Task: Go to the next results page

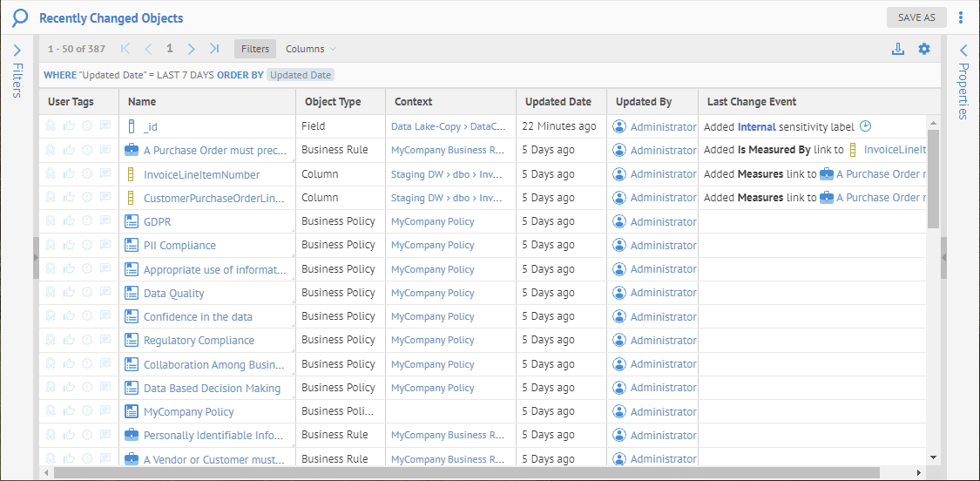Action: 192,49
